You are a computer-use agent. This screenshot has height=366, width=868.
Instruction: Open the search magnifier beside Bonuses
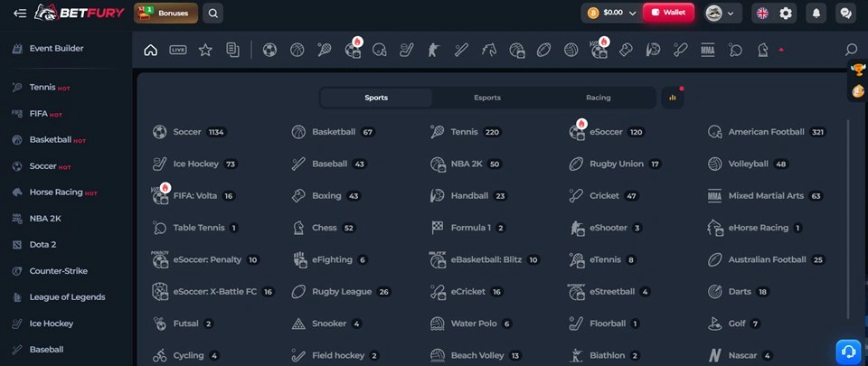213,13
